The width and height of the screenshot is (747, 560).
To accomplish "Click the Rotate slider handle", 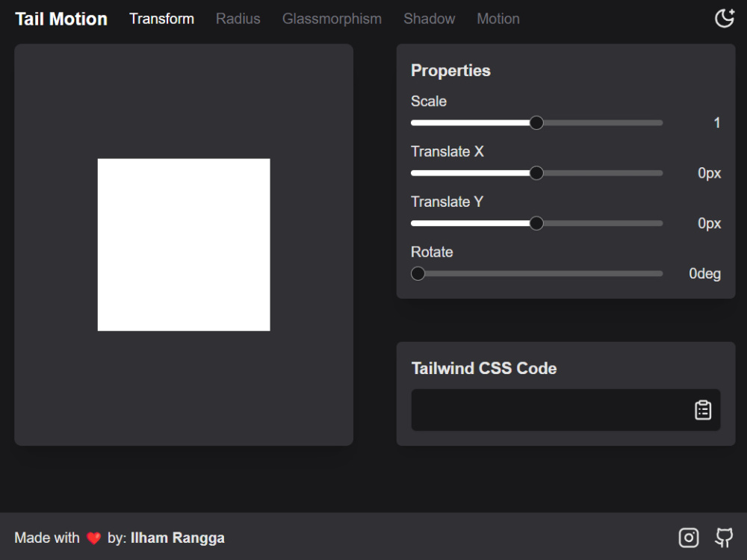I will [x=418, y=273].
